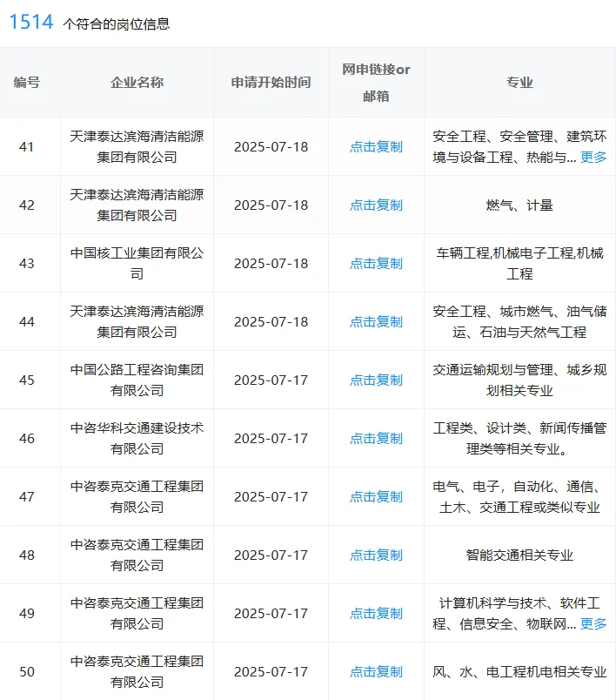The image size is (616, 700).
Task: Copy the application link in row 48
Action: click(376, 555)
